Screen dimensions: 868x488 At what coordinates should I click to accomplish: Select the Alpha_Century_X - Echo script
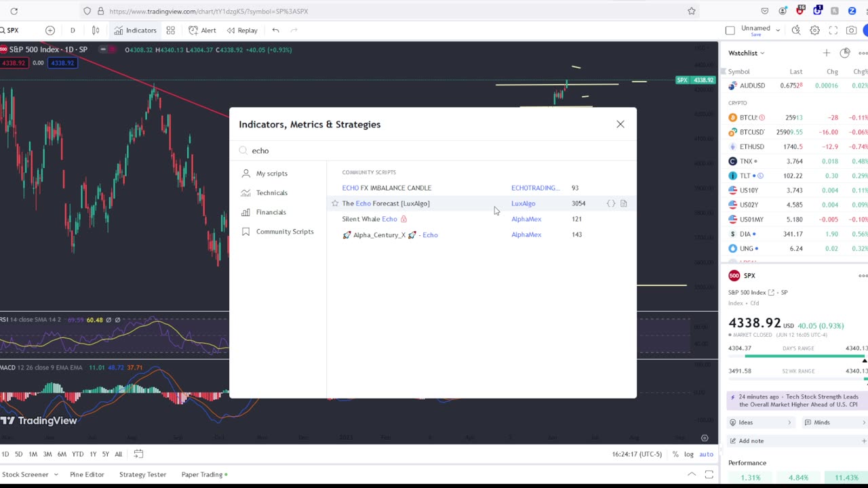[390, 235]
